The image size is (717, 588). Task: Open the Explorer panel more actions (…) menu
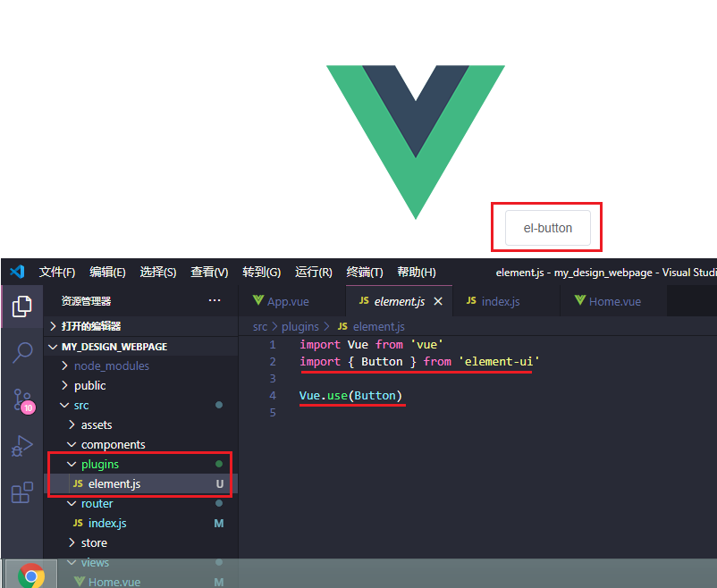(215, 300)
